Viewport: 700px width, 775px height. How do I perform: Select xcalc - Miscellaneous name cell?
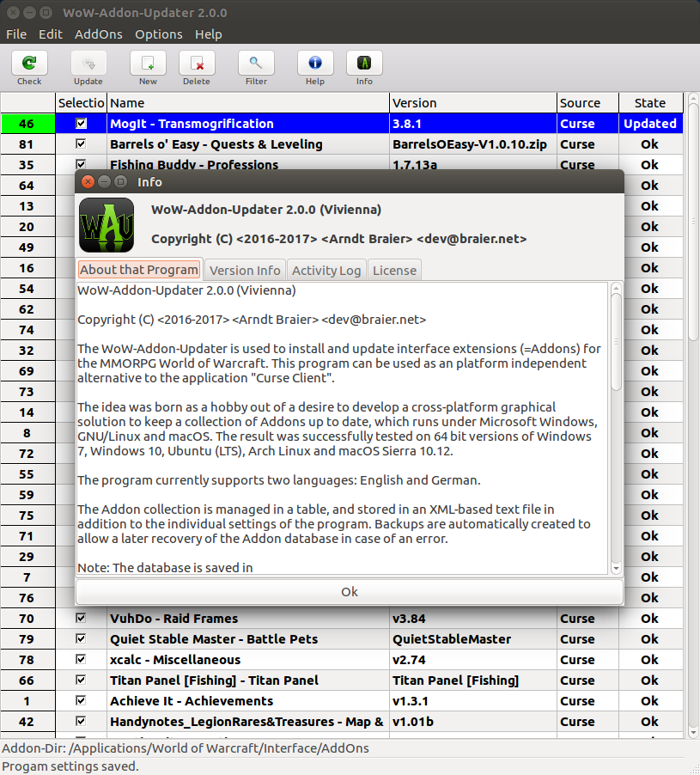[248, 659]
